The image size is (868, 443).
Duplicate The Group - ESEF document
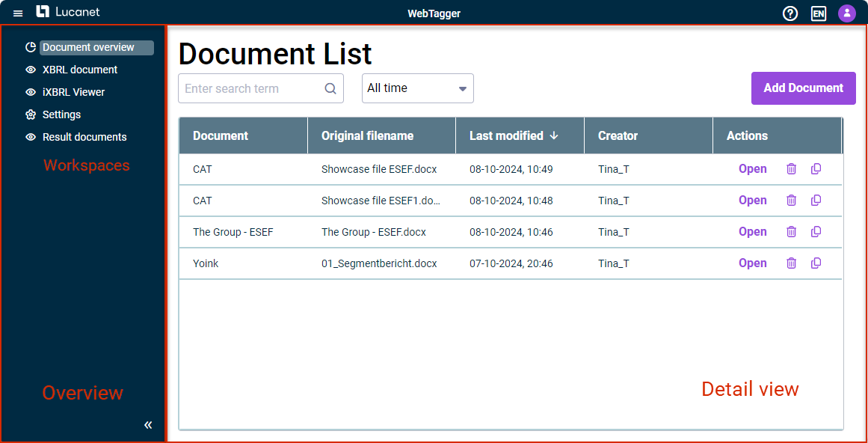tap(816, 232)
